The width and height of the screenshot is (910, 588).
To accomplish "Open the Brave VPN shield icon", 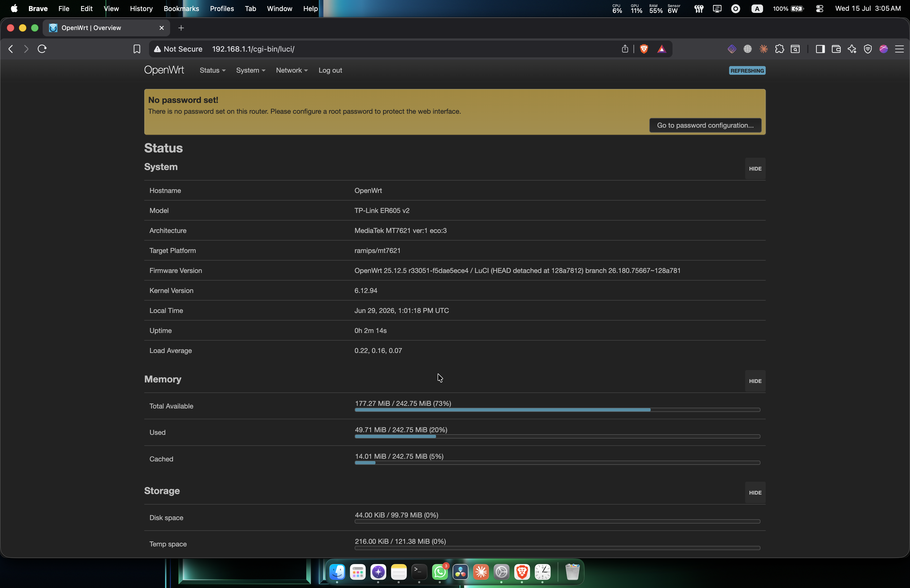I will point(868,49).
